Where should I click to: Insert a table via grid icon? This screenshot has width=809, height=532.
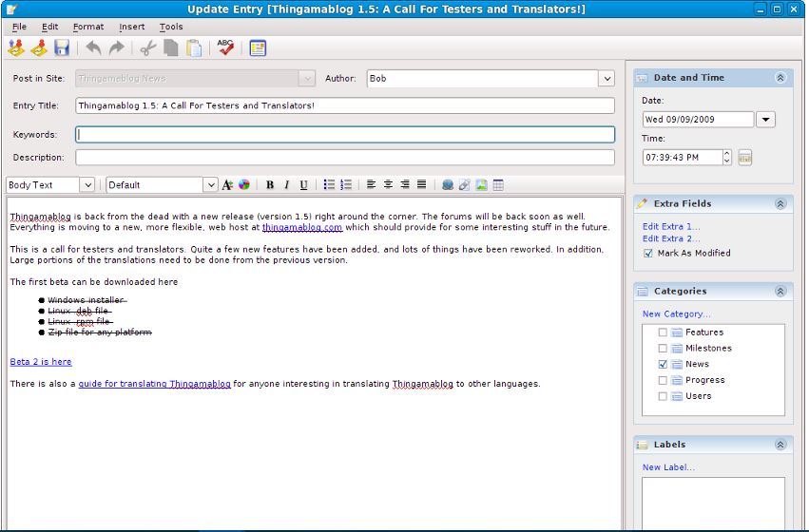[x=498, y=184]
